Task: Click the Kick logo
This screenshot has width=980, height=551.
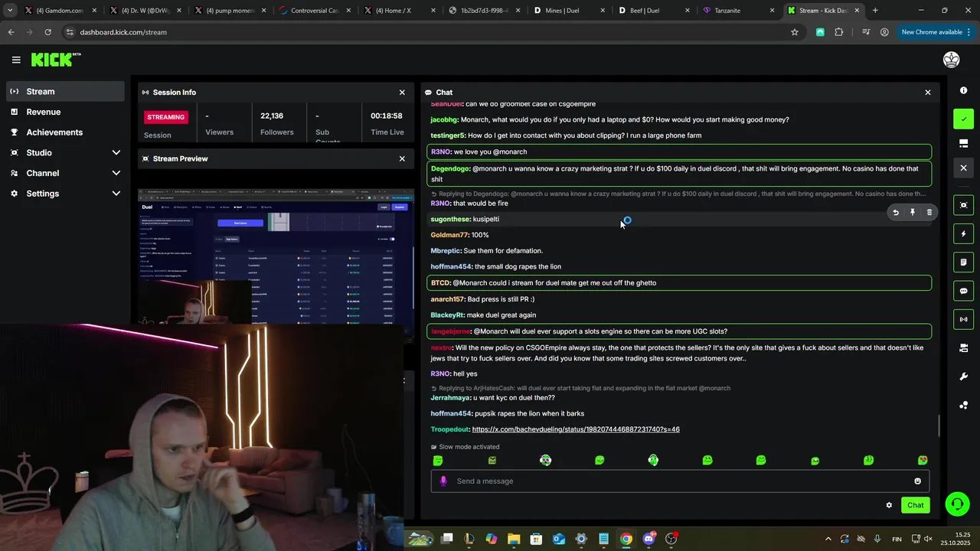Action: point(56,60)
